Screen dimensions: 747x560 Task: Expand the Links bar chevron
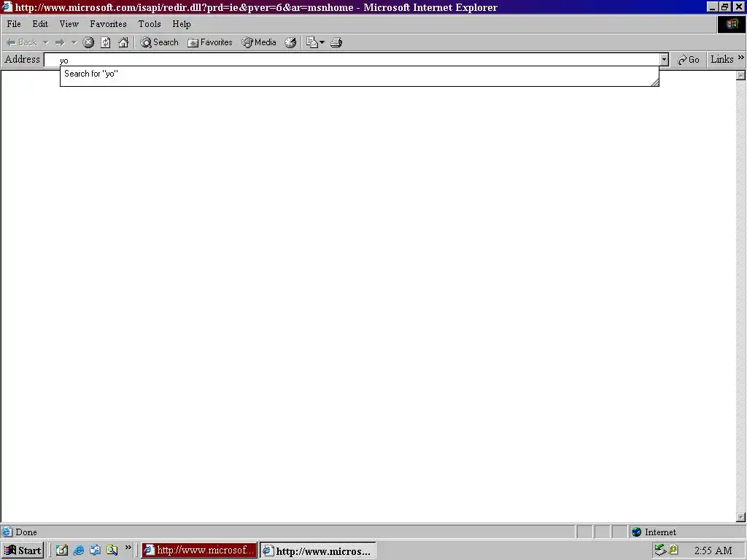[x=741, y=58]
